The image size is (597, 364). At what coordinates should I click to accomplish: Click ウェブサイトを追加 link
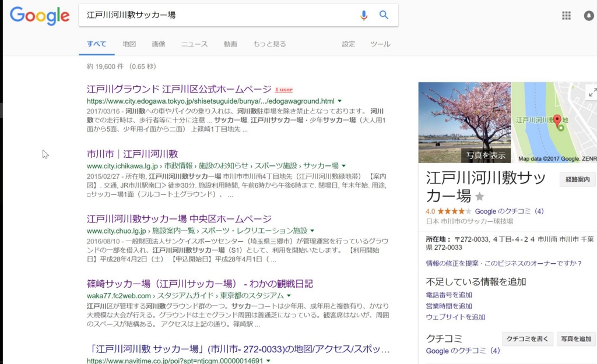tap(455, 317)
